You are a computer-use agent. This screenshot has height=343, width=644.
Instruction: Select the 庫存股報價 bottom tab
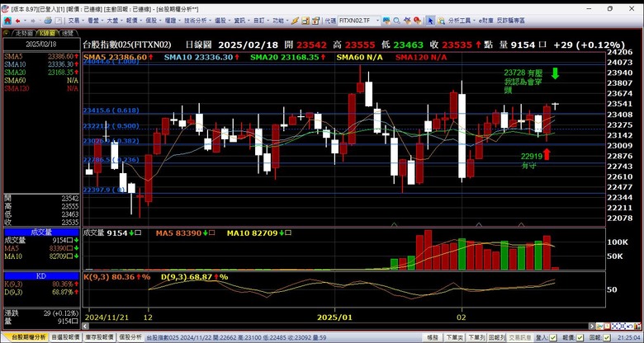[99, 337]
